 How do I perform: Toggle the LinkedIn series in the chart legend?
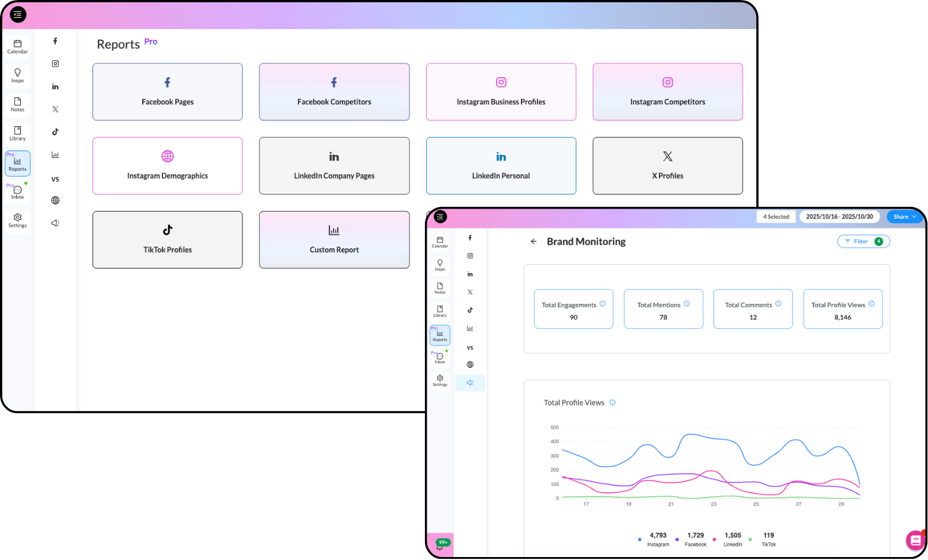(x=728, y=539)
